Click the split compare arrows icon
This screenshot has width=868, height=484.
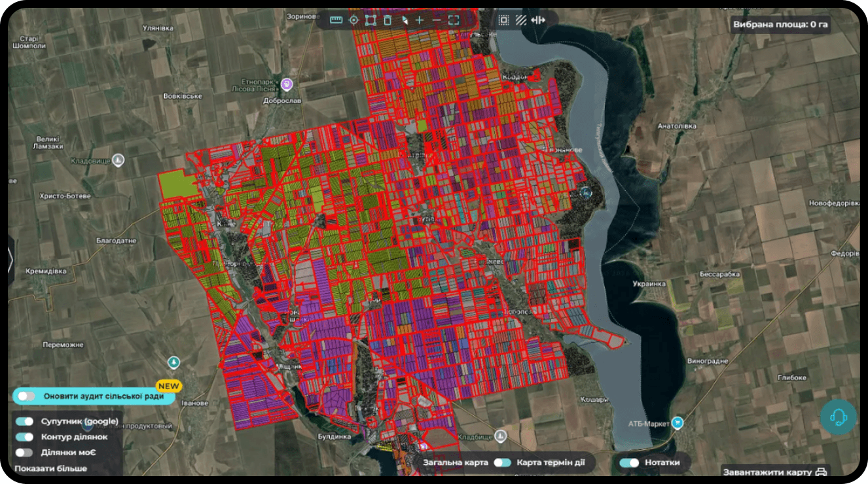(538, 20)
